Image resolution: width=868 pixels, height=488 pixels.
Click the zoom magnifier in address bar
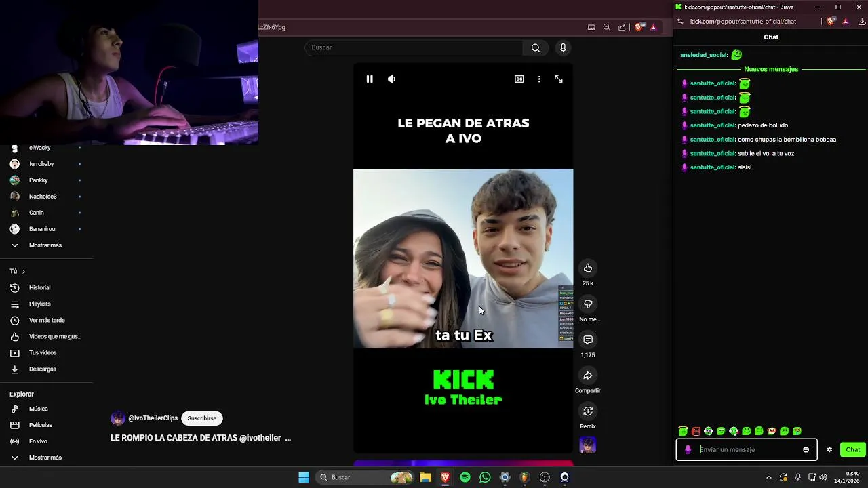click(x=607, y=27)
